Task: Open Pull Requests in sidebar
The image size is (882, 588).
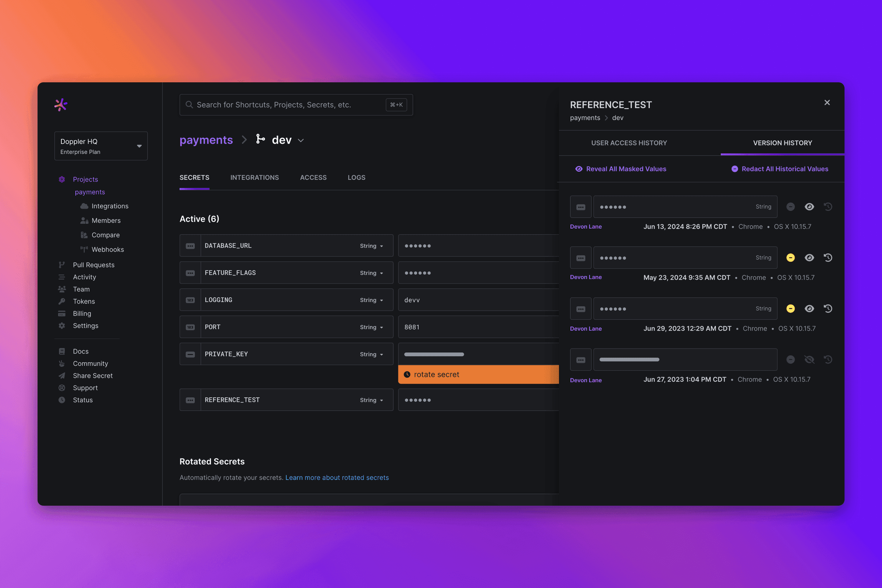Action: (93, 265)
